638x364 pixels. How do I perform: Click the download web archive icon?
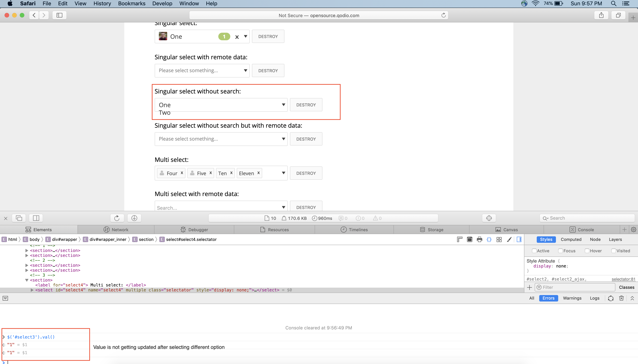(134, 218)
